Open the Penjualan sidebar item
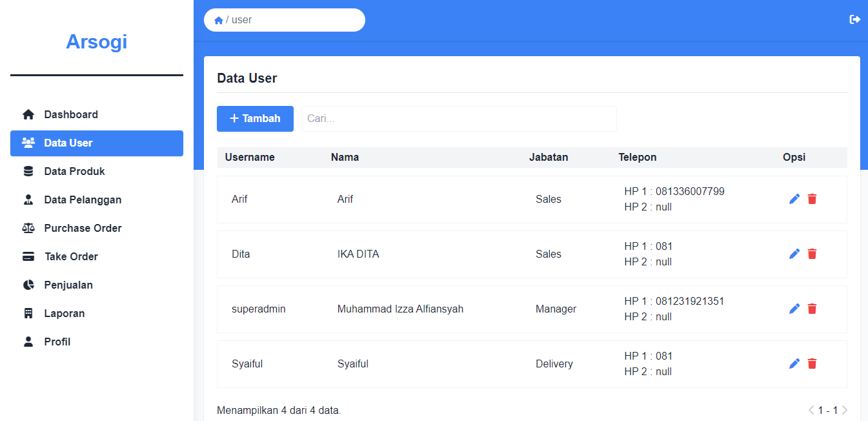This screenshot has width=868, height=421. click(68, 285)
